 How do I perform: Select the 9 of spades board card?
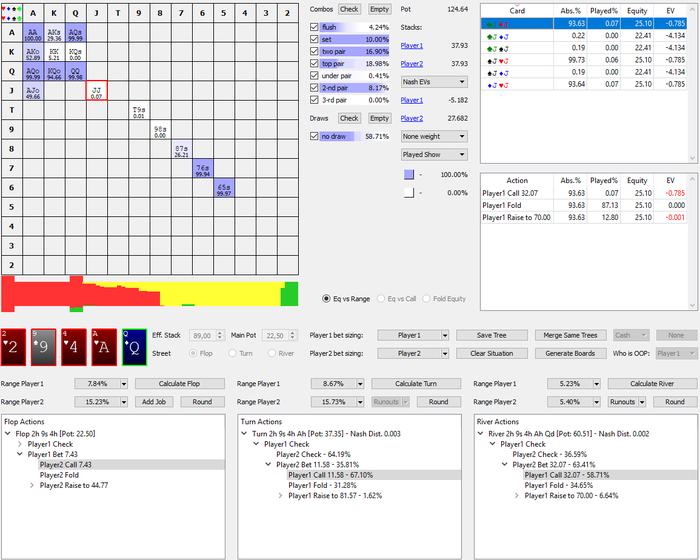[43, 347]
